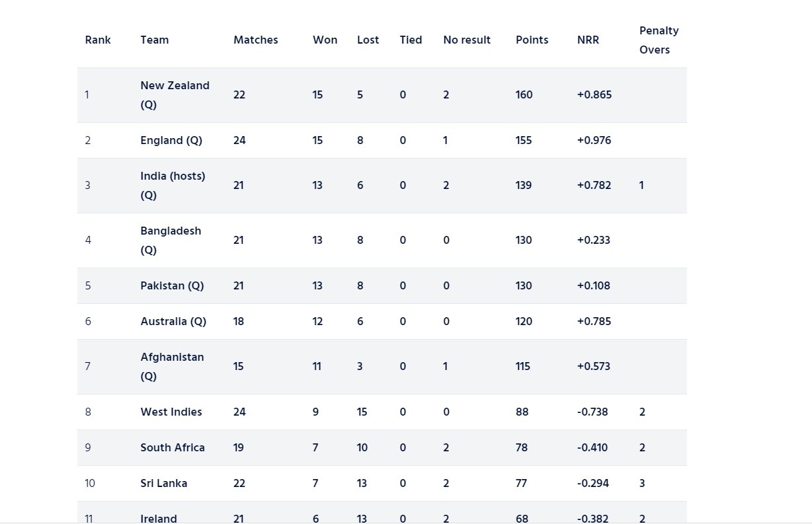
Task: Click the NRR column header
Action: click(x=588, y=40)
